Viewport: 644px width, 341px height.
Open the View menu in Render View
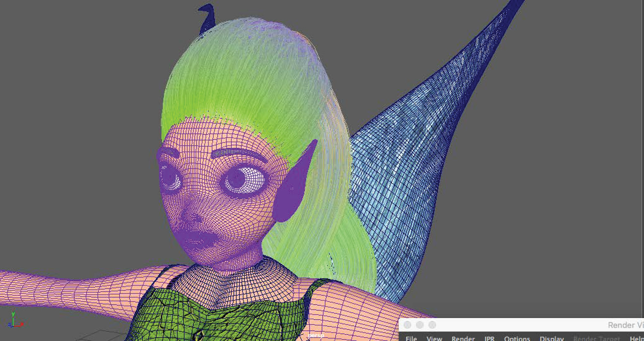pos(434,338)
